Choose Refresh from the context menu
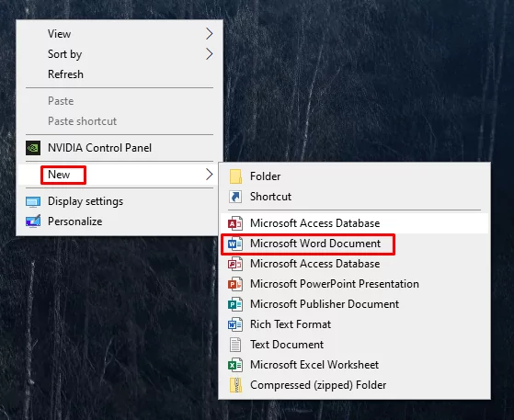The height and width of the screenshot is (420, 514). 120,74
